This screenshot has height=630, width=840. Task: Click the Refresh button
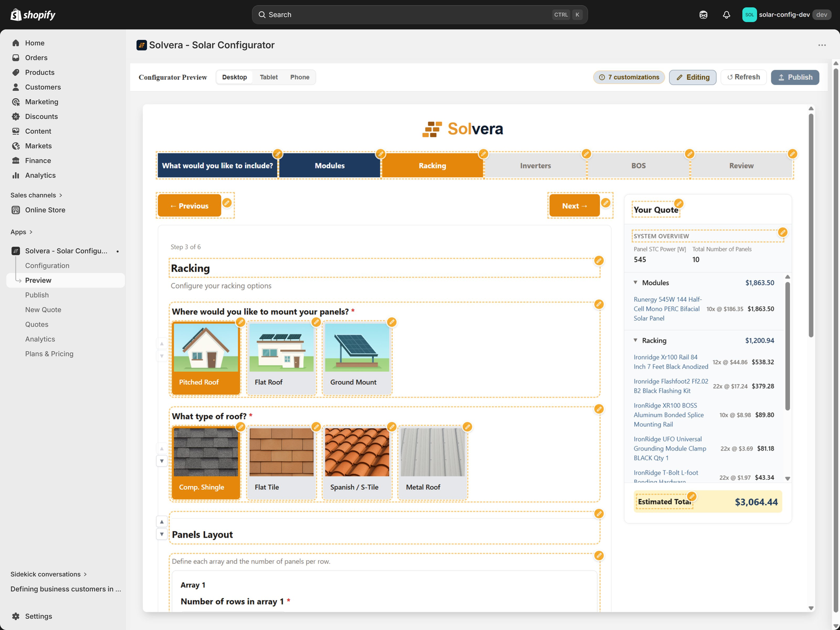click(x=743, y=77)
